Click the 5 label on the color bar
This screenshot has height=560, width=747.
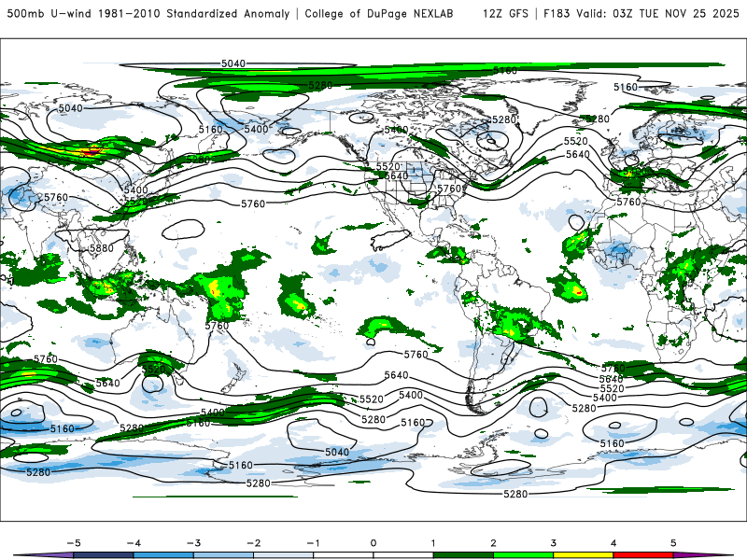(673, 543)
